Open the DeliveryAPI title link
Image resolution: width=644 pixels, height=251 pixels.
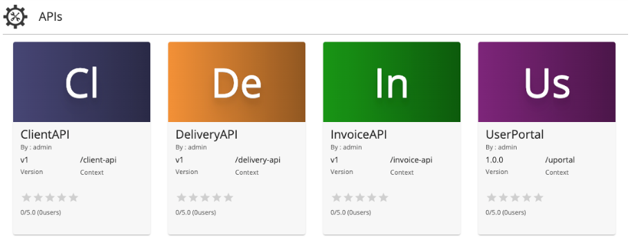click(206, 135)
